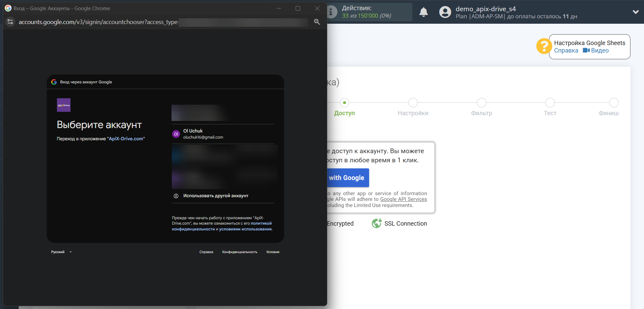Viewport: 644px width, 309px height.
Task: Click the yellow question mark help icon
Action: pos(544,46)
